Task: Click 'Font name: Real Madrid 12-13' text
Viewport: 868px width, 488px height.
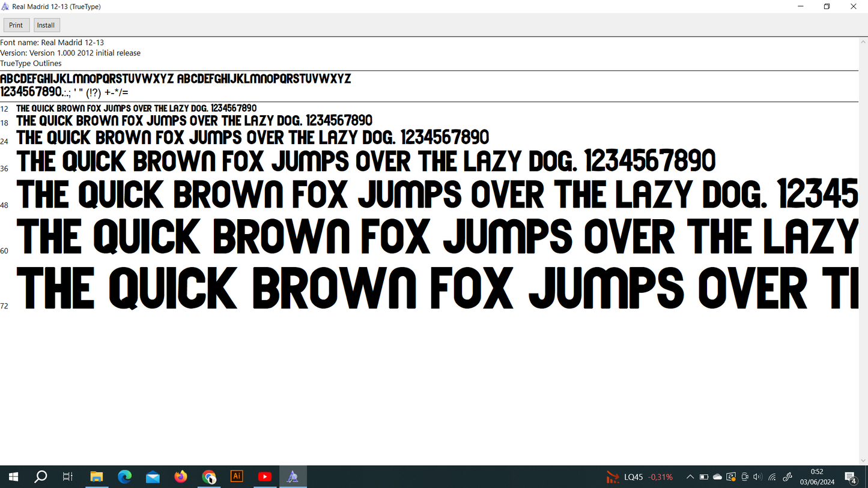Action: coord(52,43)
